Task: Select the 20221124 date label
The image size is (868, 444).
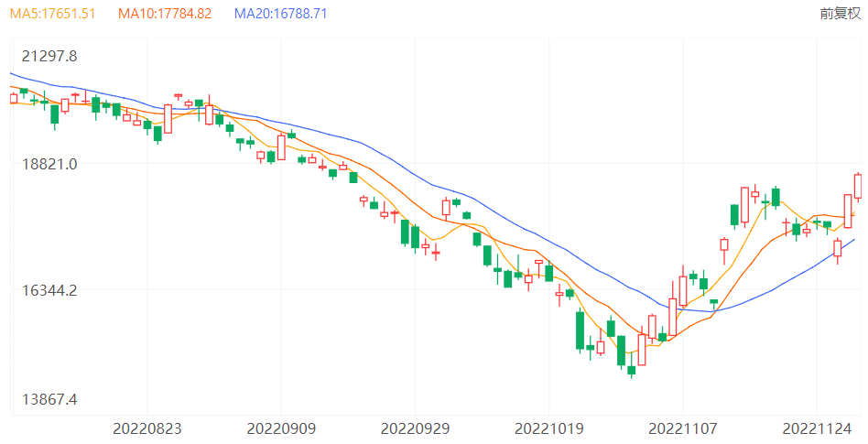Action: coord(816,428)
